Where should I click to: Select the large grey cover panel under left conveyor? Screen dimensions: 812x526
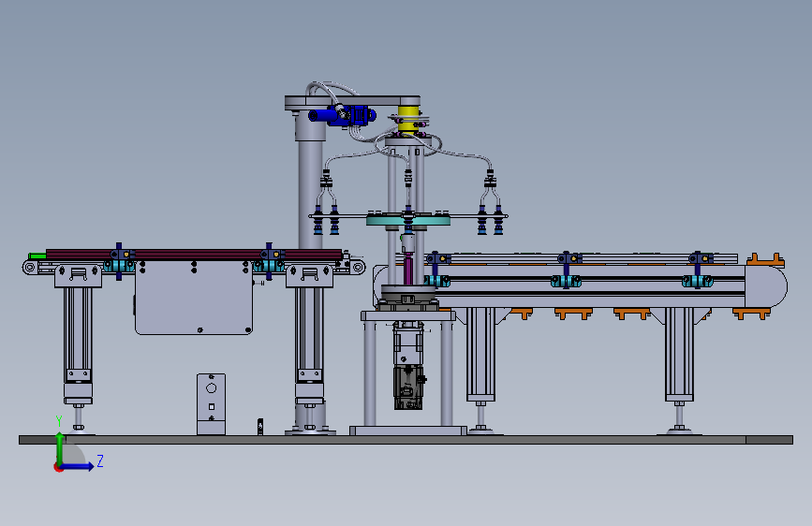[194, 298]
